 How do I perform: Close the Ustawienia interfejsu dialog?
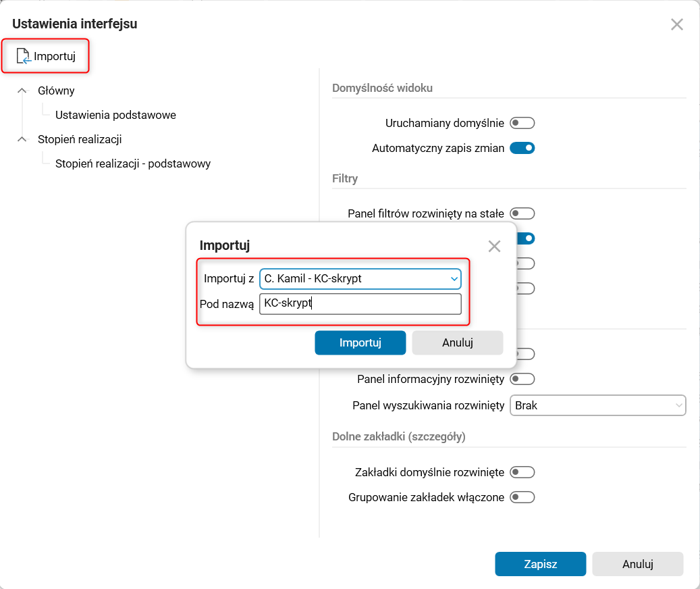(x=677, y=25)
